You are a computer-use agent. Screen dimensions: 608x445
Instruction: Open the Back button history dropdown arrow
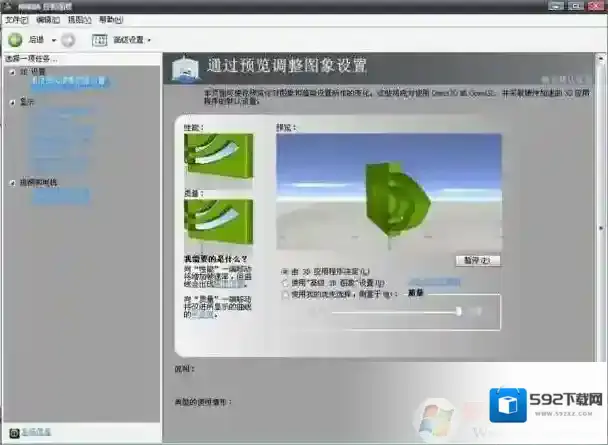coord(54,40)
